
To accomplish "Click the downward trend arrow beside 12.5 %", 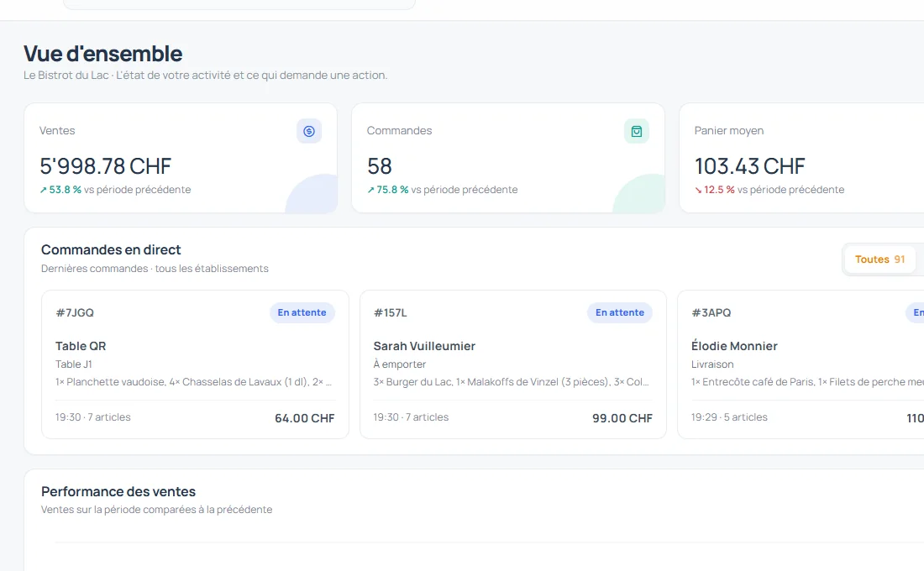I will coord(698,190).
